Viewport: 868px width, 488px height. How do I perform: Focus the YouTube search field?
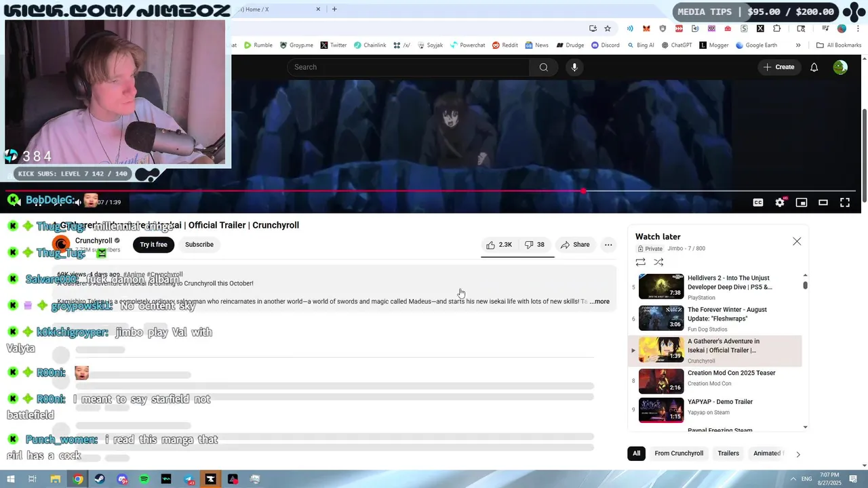pos(408,67)
